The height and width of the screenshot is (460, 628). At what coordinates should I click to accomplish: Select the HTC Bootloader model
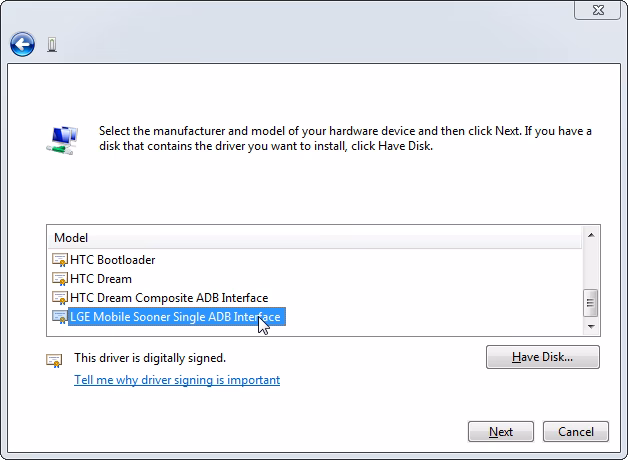112,260
